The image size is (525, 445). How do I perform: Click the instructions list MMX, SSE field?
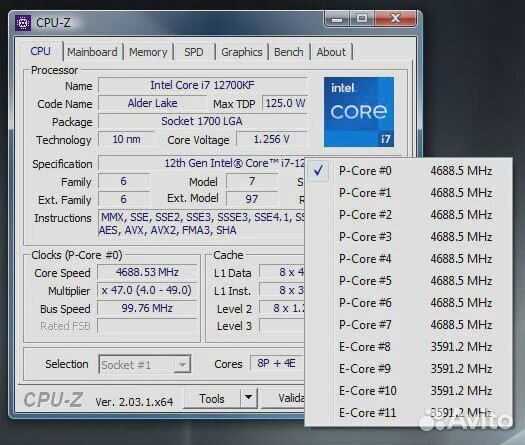(x=202, y=224)
